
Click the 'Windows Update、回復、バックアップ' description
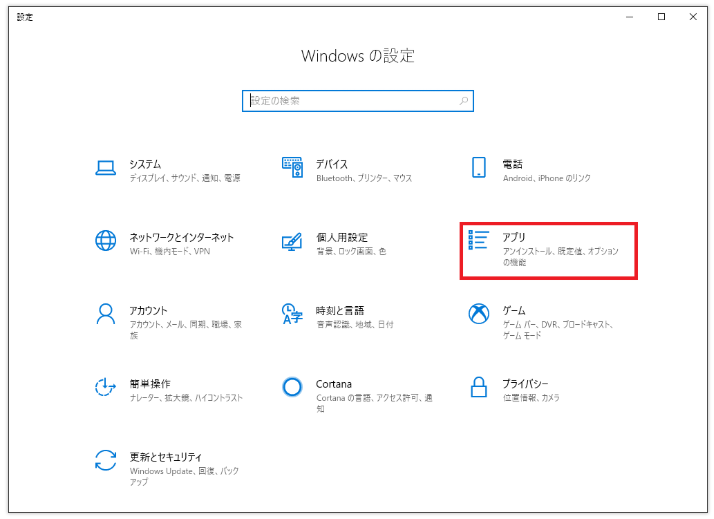184,476
